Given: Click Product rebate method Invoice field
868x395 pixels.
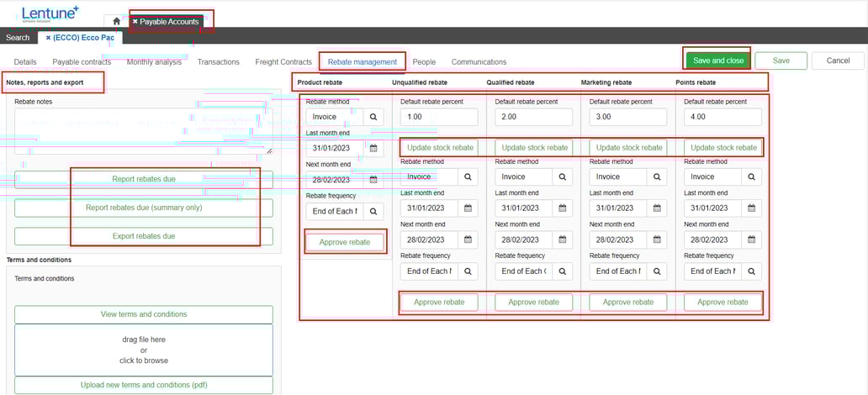Looking at the screenshot, I should pyautogui.click(x=335, y=117).
